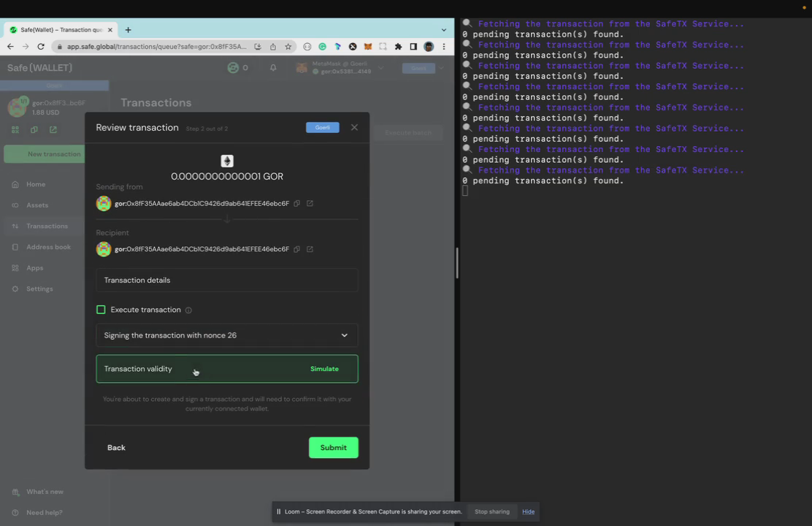Open Assets in the Safe sidebar
The width and height of the screenshot is (812, 526).
point(37,205)
